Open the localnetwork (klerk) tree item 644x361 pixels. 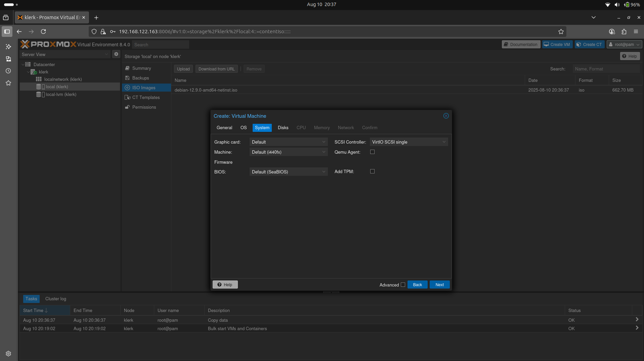pos(63,79)
